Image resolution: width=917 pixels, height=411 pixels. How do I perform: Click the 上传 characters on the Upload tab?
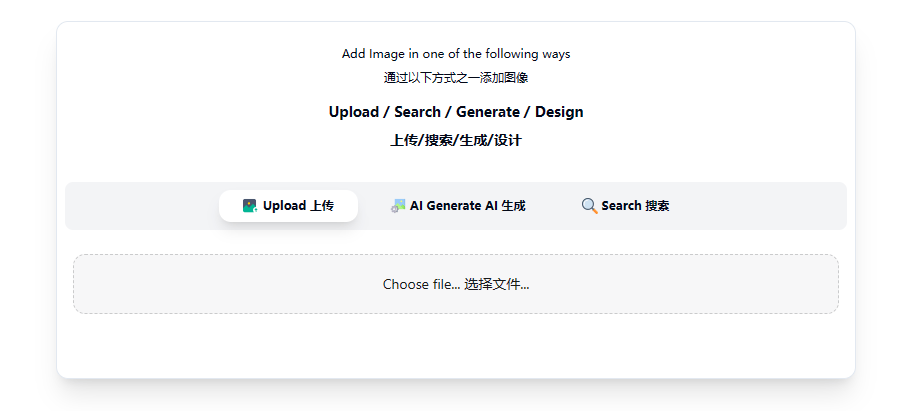click(x=321, y=206)
